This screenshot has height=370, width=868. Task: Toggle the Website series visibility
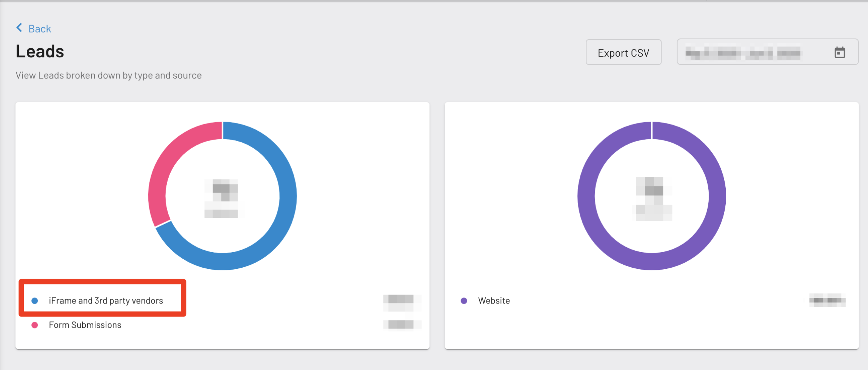[x=494, y=301]
